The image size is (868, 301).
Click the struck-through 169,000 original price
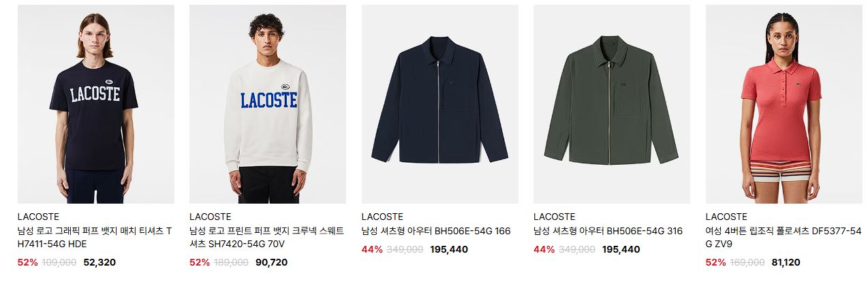point(747,262)
